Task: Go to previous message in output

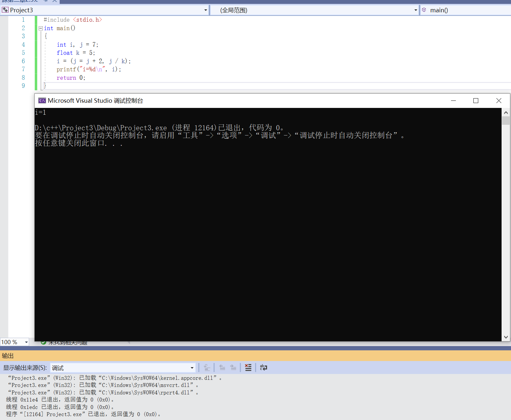Action: click(x=222, y=367)
